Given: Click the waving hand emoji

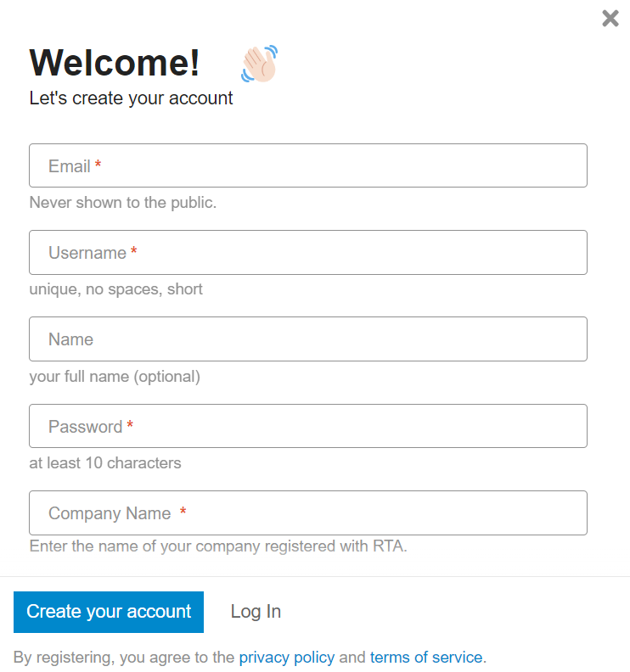Looking at the screenshot, I should pyautogui.click(x=260, y=64).
